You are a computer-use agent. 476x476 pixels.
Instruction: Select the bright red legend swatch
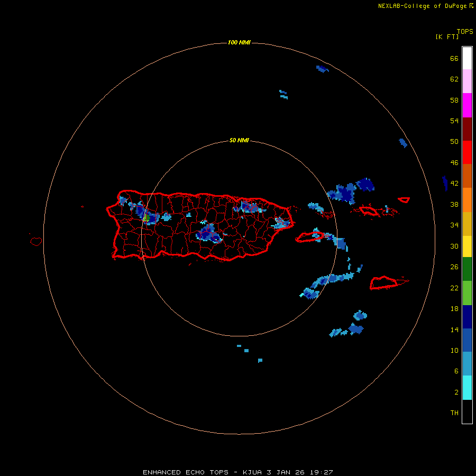(x=467, y=152)
